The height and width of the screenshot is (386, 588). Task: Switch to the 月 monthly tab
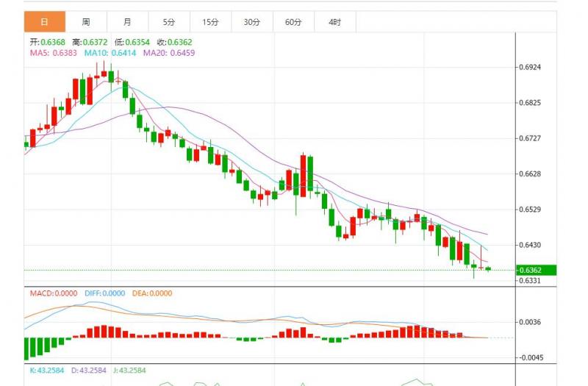(128, 22)
